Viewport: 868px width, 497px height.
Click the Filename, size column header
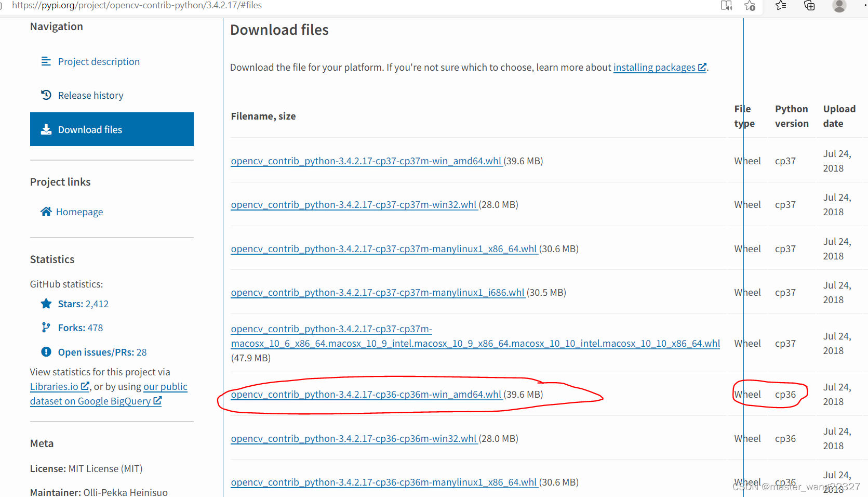point(263,116)
